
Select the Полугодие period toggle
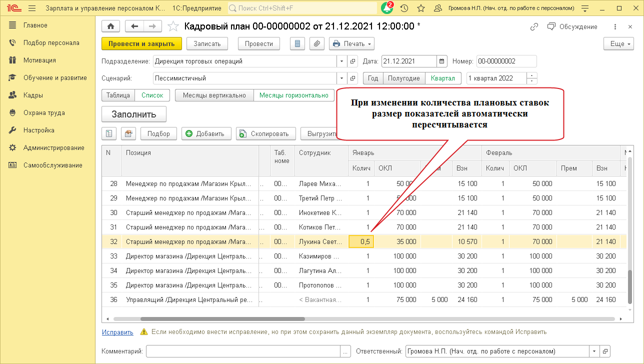click(404, 78)
